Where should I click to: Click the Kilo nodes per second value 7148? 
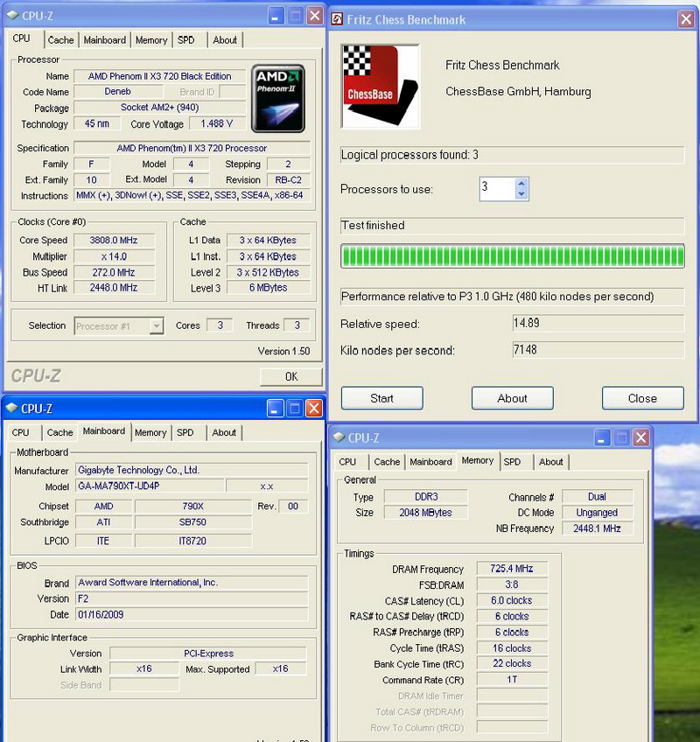(598, 350)
